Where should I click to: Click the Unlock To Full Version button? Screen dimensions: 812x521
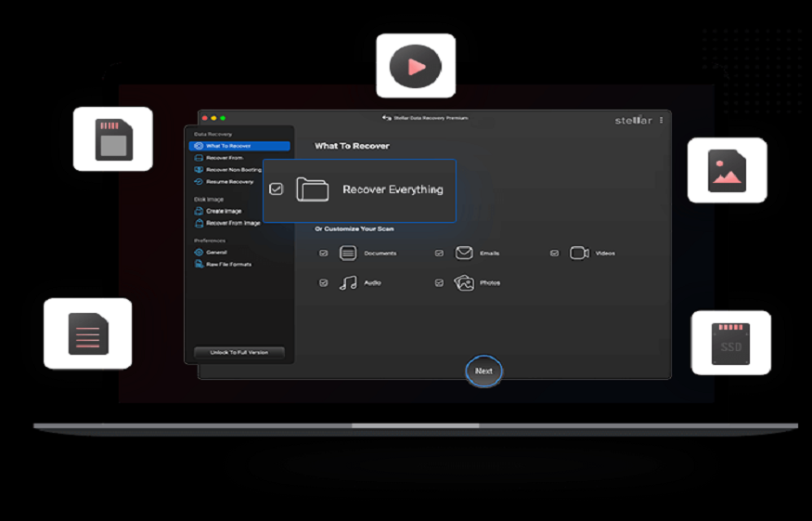(239, 353)
